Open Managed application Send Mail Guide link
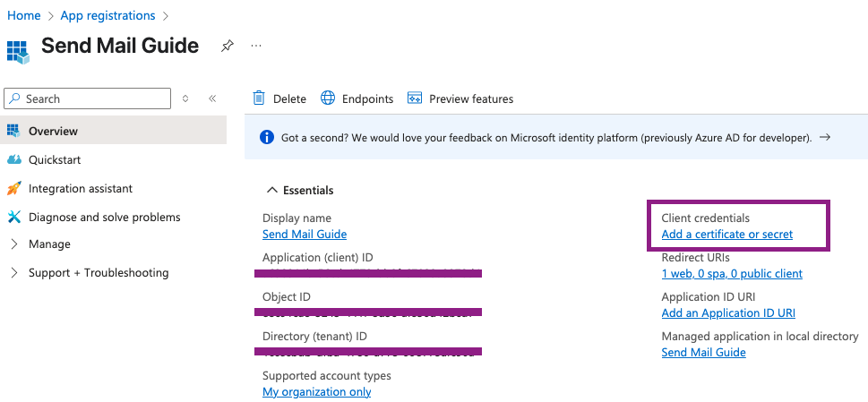Image resolution: width=868 pixels, height=402 pixels. tap(703, 352)
